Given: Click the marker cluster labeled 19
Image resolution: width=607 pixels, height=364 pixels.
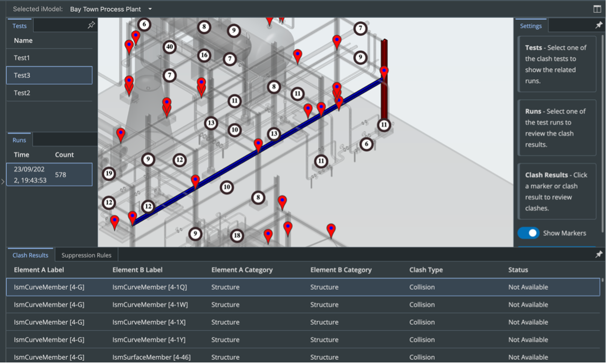Looking at the screenshot, I should pos(108,174).
